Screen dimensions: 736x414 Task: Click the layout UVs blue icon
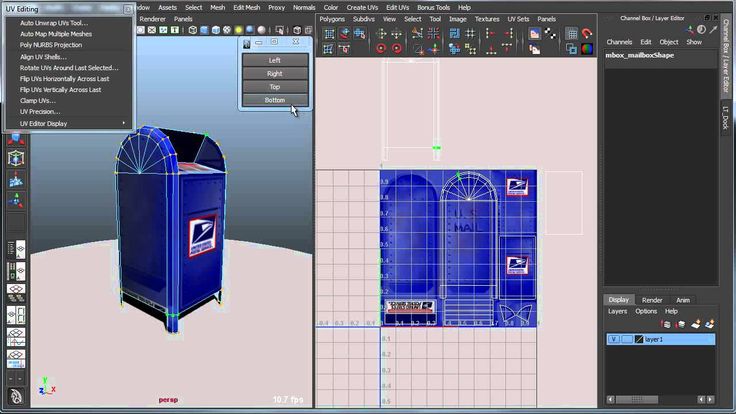pyautogui.click(x=454, y=33)
